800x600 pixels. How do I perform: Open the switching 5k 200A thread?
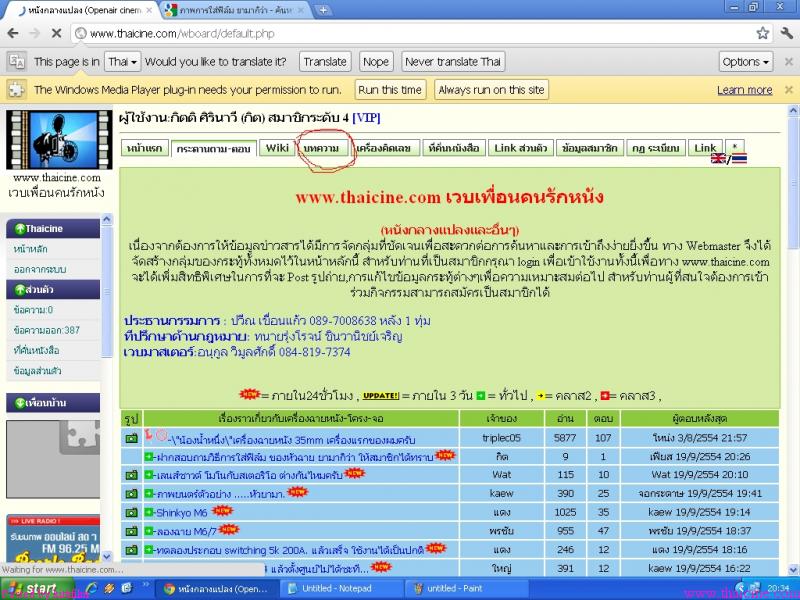[290, 550]
